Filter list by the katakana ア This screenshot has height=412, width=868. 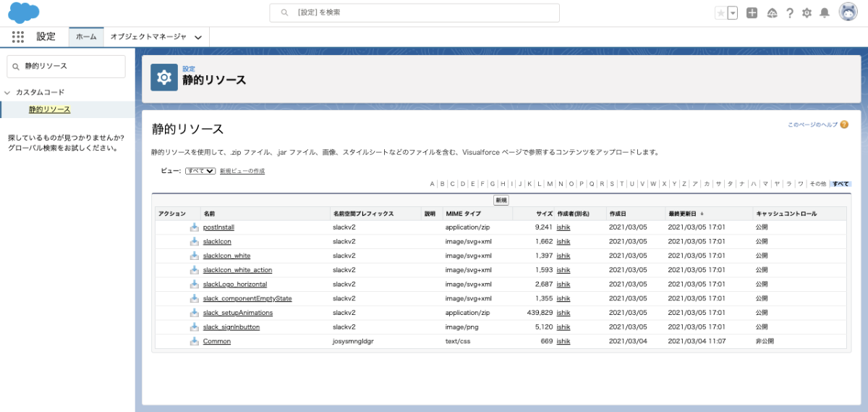(x=695, y=184)
